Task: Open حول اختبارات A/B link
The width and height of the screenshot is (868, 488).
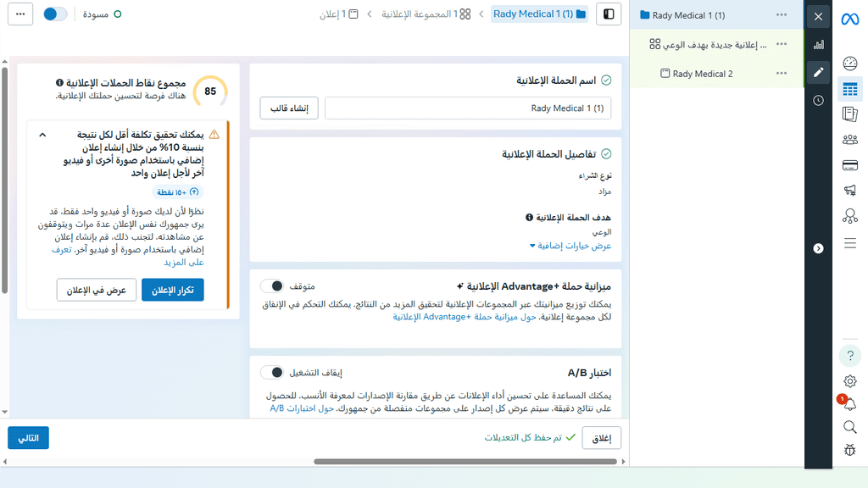Action: click(x=302, y=408)
